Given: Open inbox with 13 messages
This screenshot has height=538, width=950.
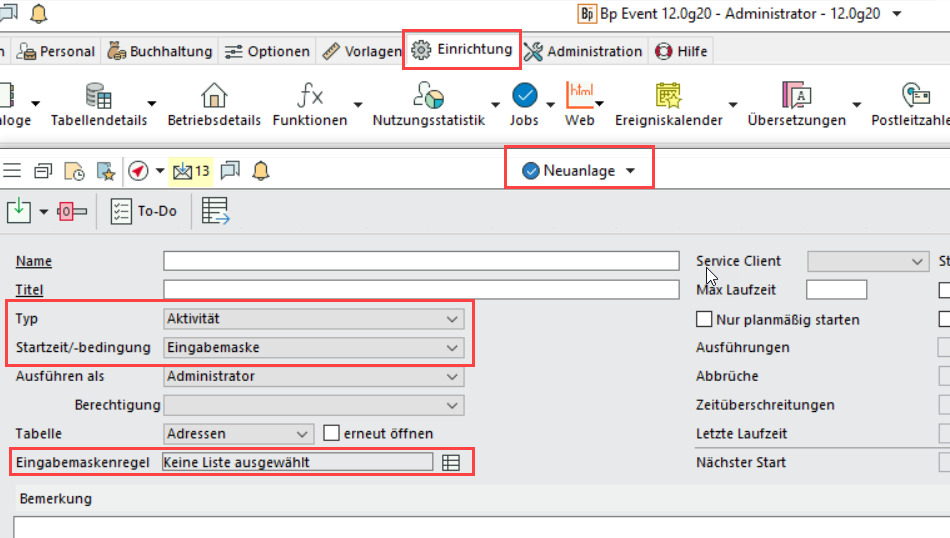Looking at the screenshot, I should tap(190, 171).
